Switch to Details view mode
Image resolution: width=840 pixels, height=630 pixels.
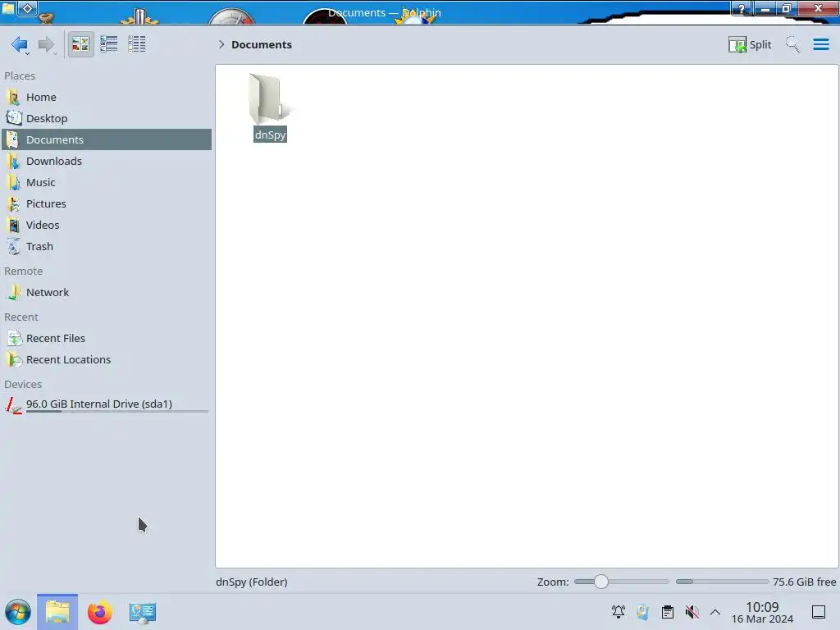pos(137,44)
